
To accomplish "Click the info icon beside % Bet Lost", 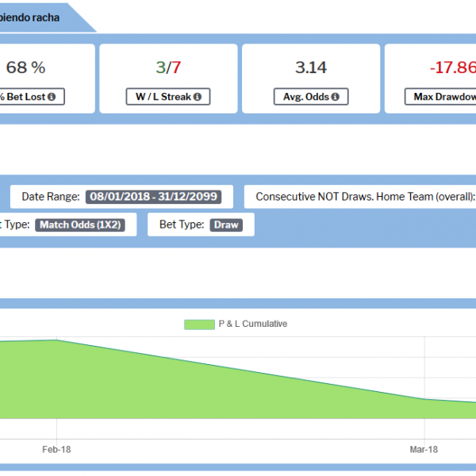I will (52, 97).
